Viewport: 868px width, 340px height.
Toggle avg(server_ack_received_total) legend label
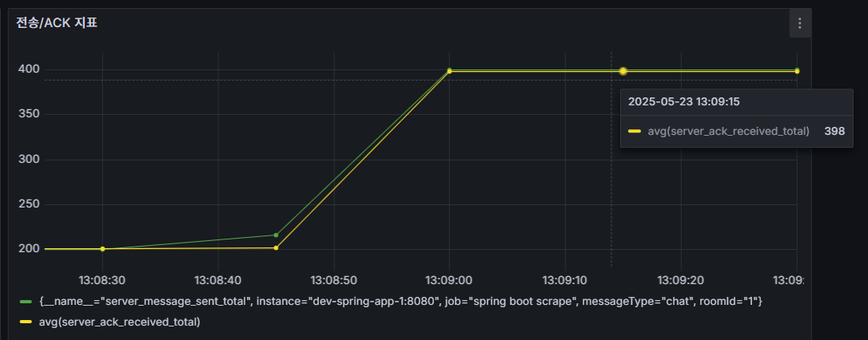tap(119, 322)
